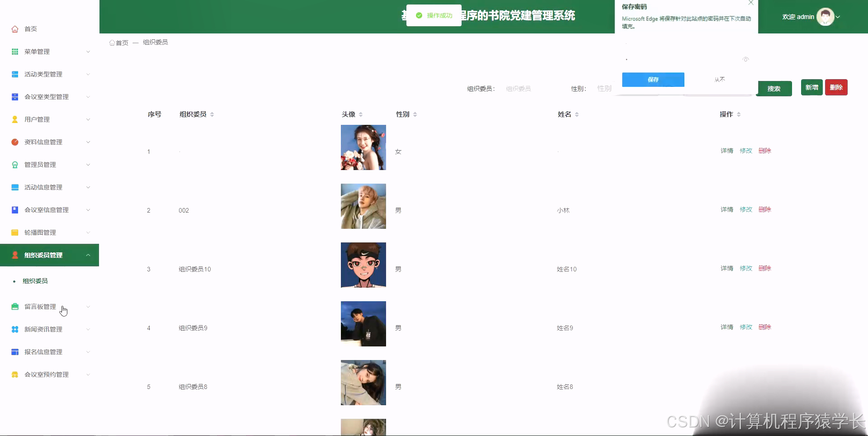The image size is (868, 436).
Task: Select 组织委员 submenu item
Action: pos(35,280)
